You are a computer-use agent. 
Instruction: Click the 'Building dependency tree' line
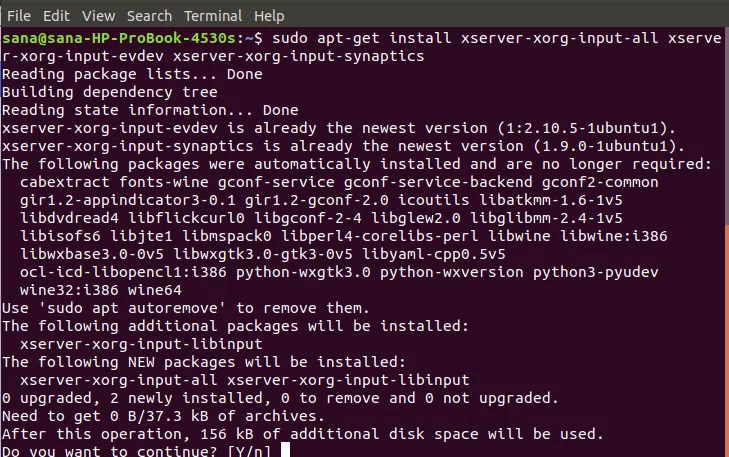(x=110, y=92)
